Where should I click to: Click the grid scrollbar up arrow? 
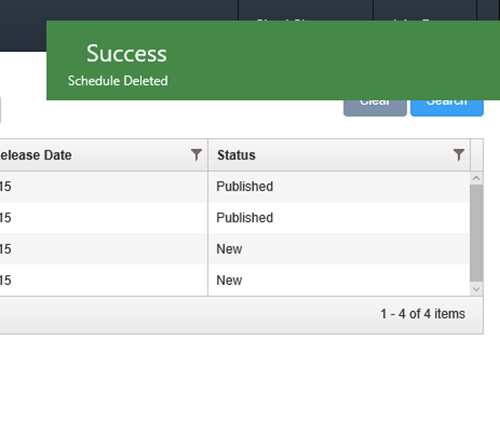pos(476,178)
